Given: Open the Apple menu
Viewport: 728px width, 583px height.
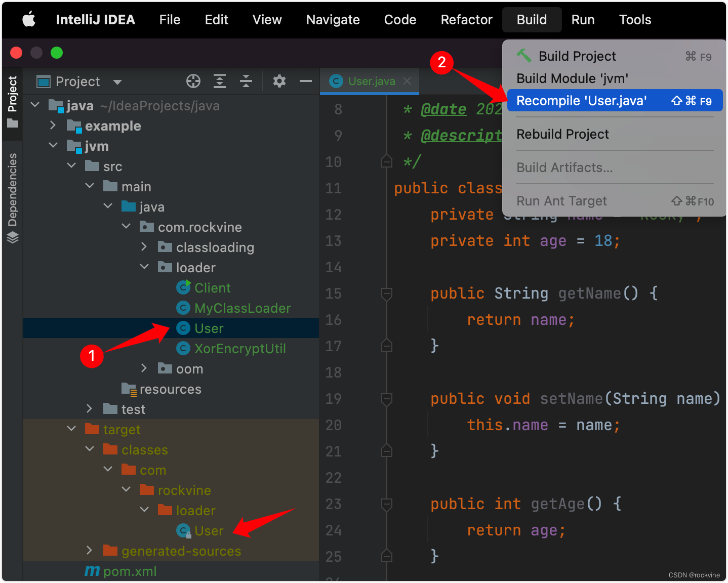Looking at the screenshot, I should click(29, 19).
